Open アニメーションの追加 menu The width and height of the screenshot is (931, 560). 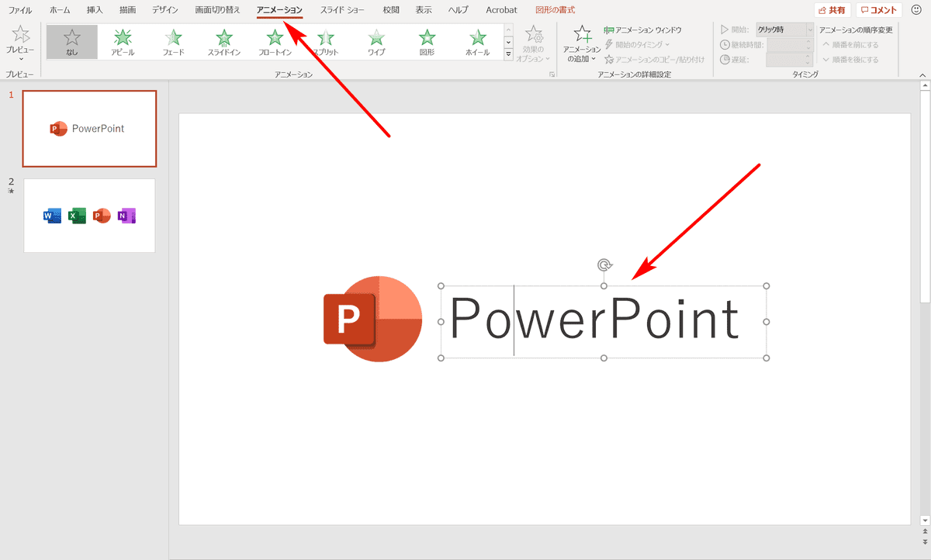[x=582, y=43]
